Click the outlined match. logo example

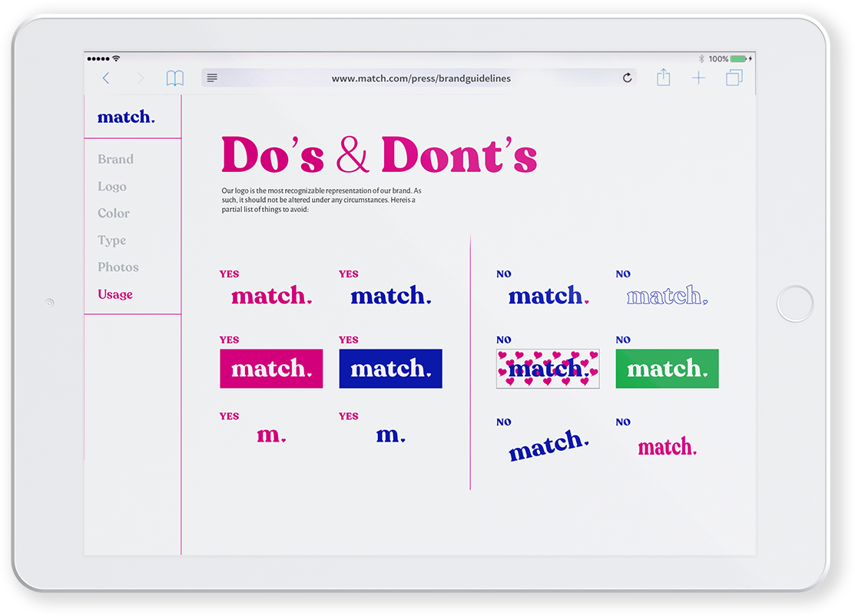pyautogui.click(x=667, y=296)
